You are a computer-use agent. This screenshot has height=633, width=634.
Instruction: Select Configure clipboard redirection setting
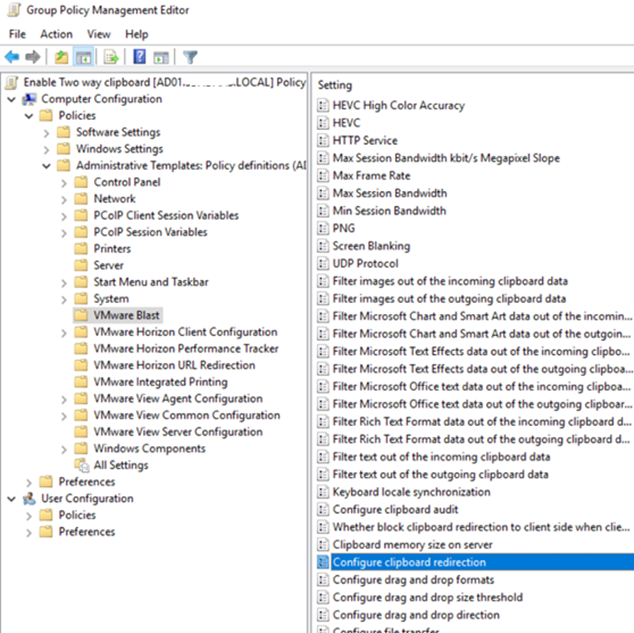coord(409,562)
